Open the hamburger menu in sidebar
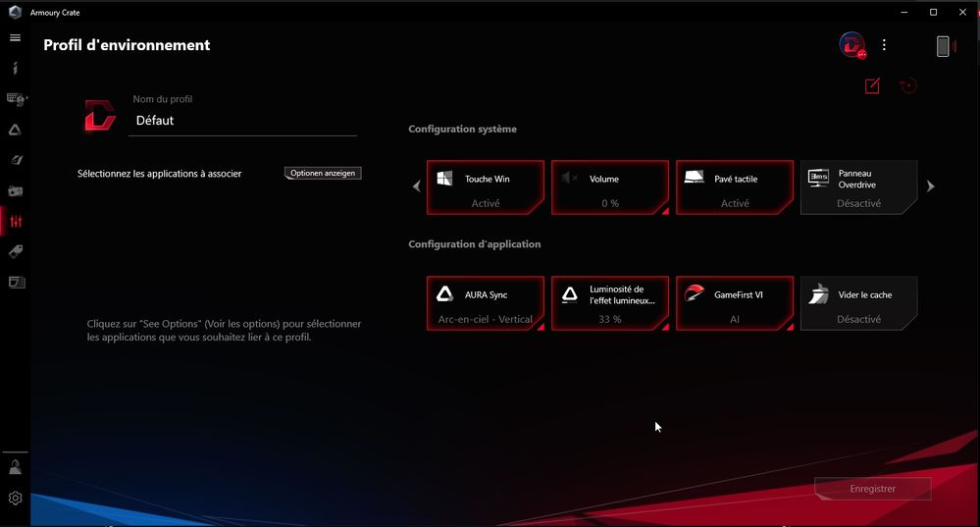 click(x=15, y=37)
